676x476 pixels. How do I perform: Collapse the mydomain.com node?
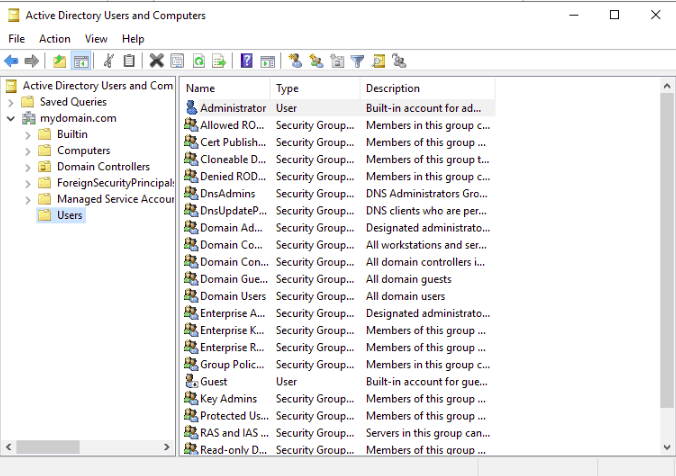pos(11,119)
